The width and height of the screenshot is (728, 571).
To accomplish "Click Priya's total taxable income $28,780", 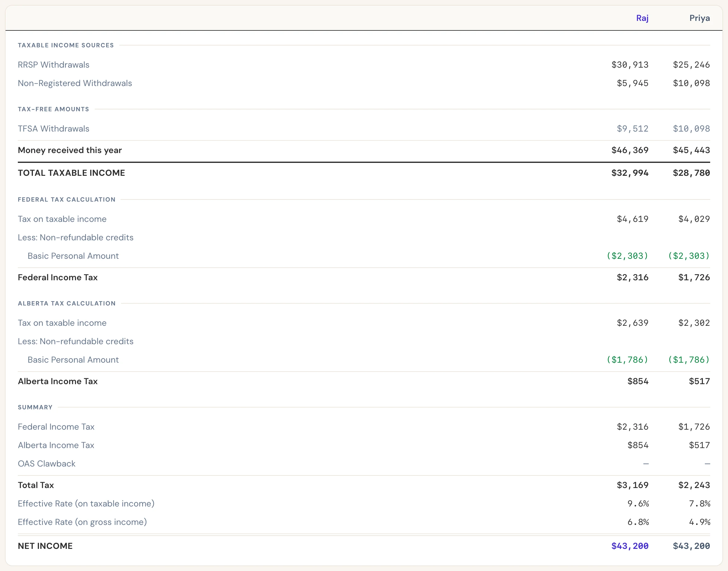I will click(691, 173).
